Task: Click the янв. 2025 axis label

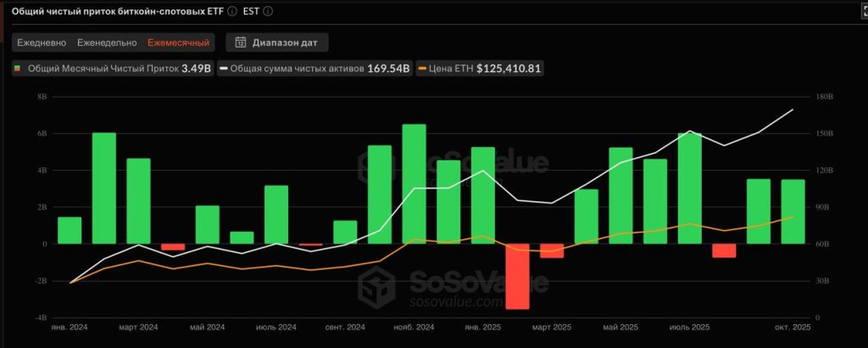Action: 482,328
